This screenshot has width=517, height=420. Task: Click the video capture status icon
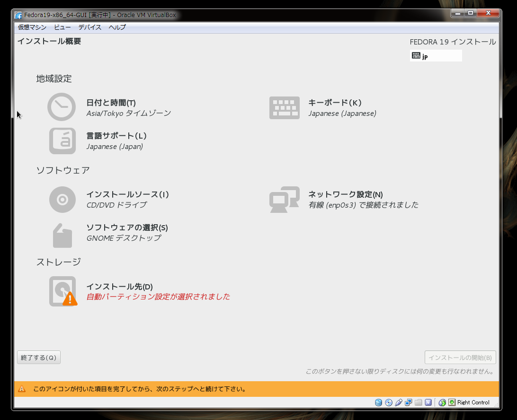[x=428, y=402]
